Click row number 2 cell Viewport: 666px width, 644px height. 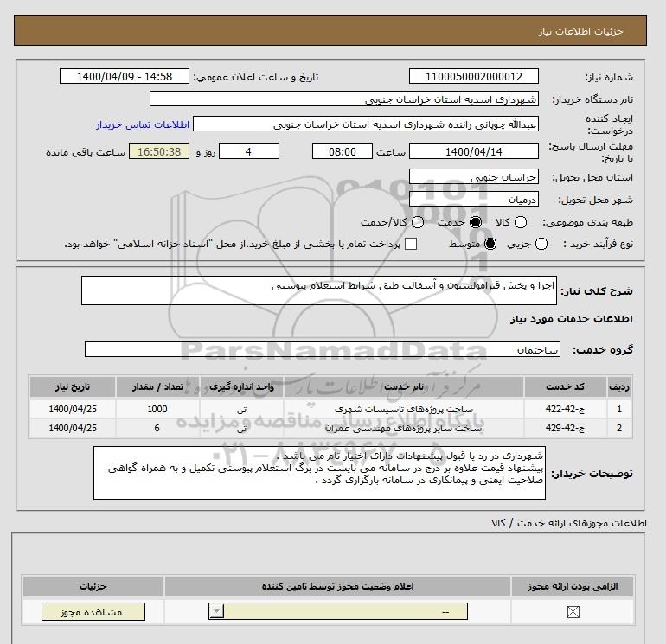tap(619, 428)
